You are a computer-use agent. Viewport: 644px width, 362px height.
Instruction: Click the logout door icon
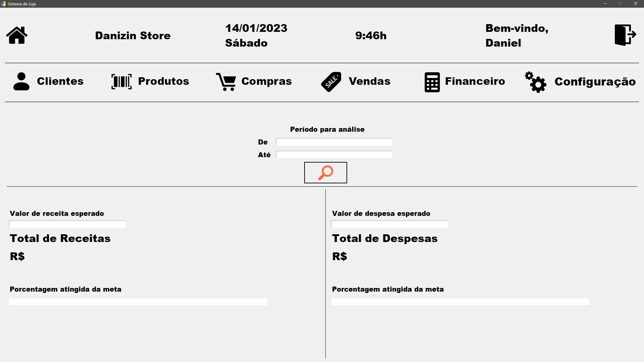(625, 35)
